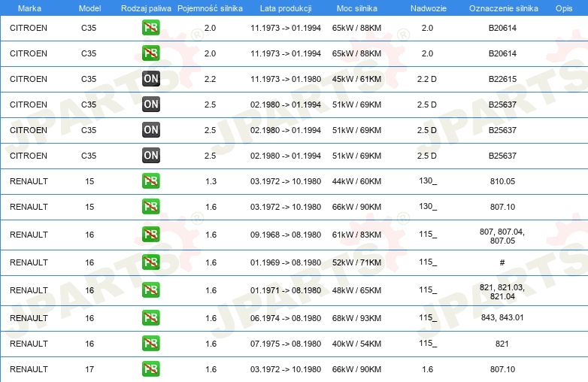Select the 40kW / 54KM power cell
Image resolution: width=588 pixels, height=382 pixels.
point(356,344)
